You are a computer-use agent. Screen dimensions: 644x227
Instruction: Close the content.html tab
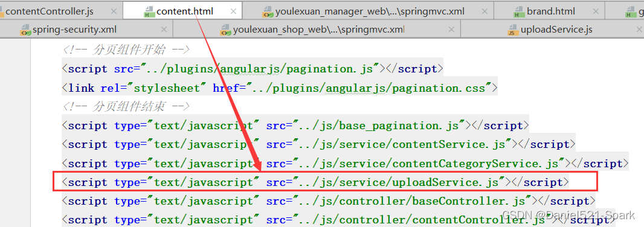click(x=234, y=11)
